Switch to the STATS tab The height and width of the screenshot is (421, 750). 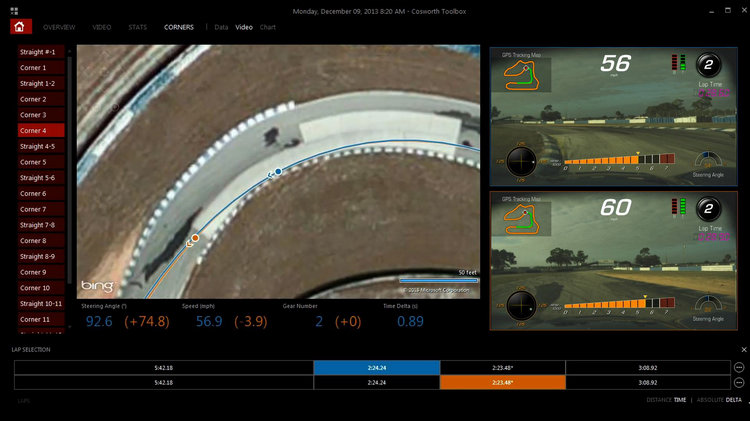click(x=137, y=27)
